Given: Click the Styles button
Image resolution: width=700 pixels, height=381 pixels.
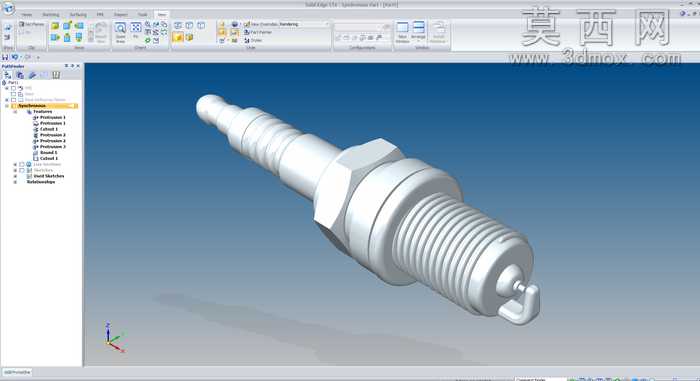Looking at the screenshot, I should [253, 40].
